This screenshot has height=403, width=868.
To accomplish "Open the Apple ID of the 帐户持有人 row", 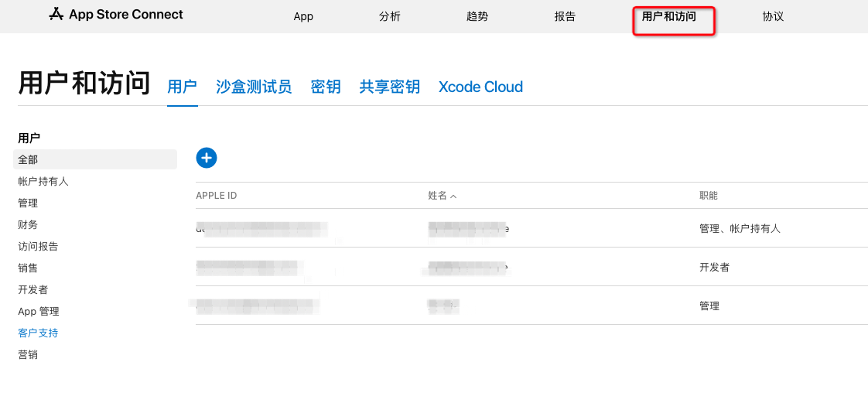I will click(x=261, y=229).
